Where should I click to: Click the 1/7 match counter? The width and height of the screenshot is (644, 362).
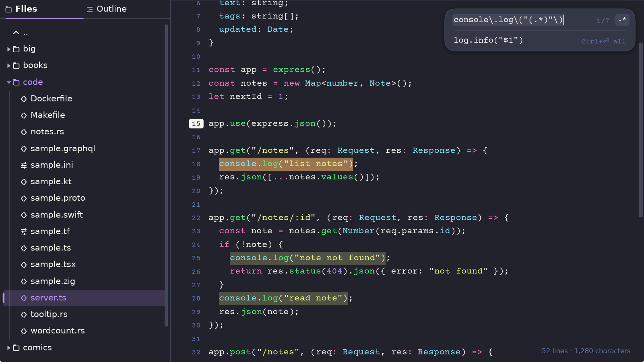603,21
